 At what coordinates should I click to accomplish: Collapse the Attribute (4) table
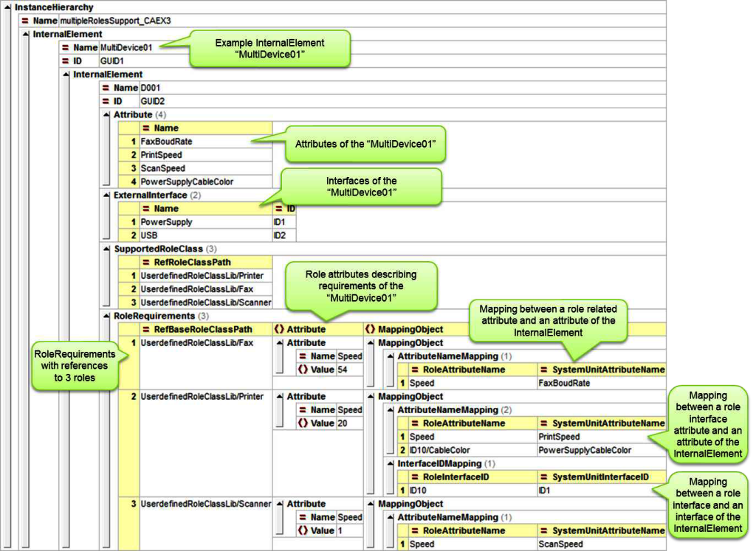(x=106, y=115)
